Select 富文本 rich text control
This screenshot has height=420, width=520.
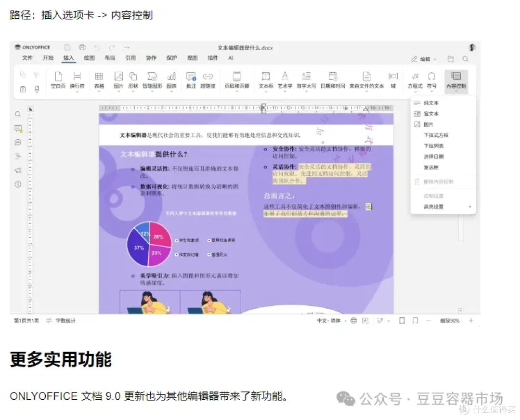pos(443,114)
